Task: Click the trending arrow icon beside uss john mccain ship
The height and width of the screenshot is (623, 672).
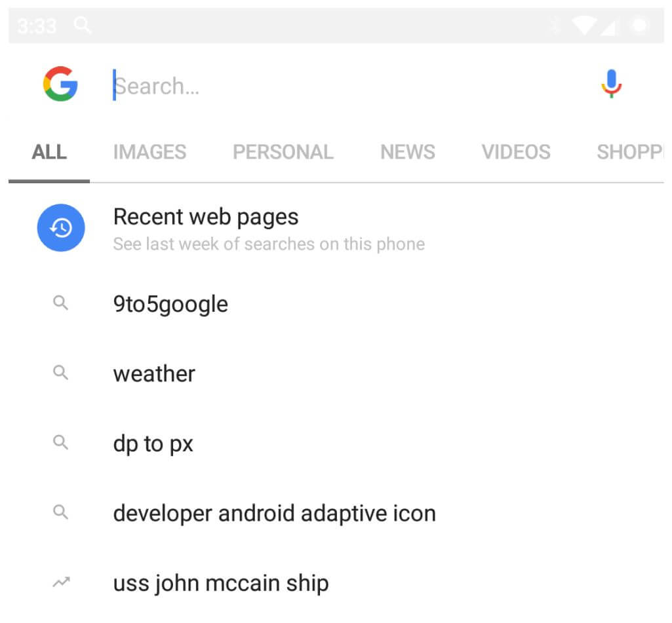Action: click(60, 582)
